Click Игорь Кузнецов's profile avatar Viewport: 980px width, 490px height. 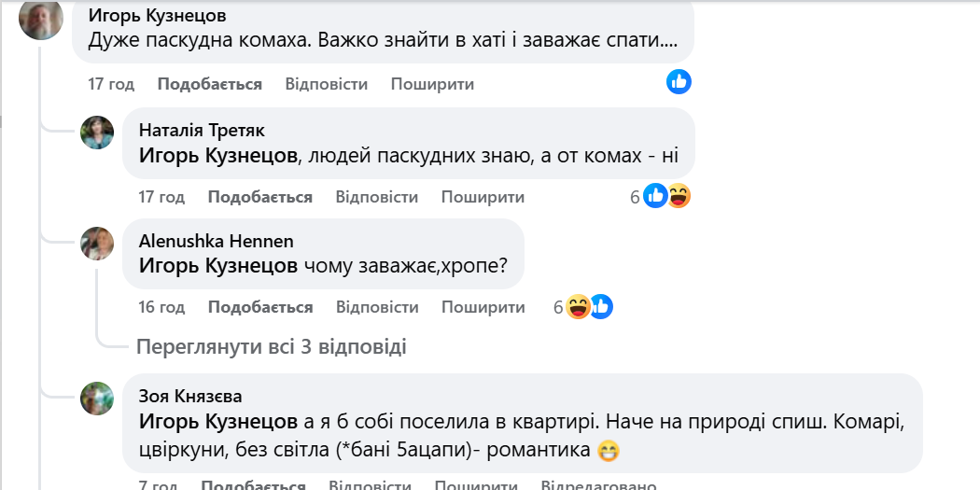pos(41,18)
